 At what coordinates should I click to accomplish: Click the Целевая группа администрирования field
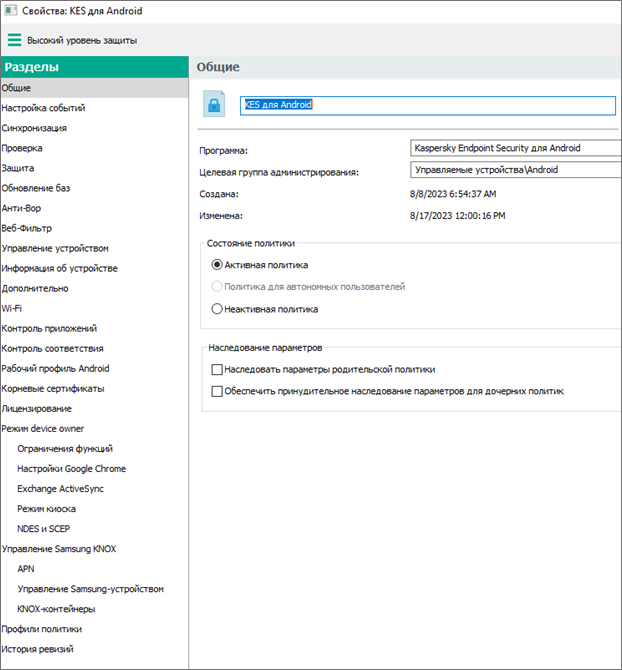click(516, 170)
